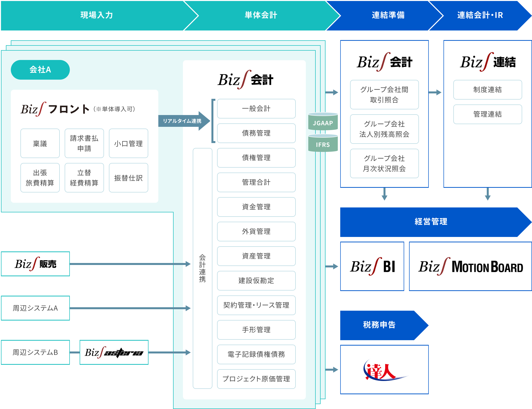Select the 立替経費精算 box
The height and width of the screenshot is (409, 532).
84,178
